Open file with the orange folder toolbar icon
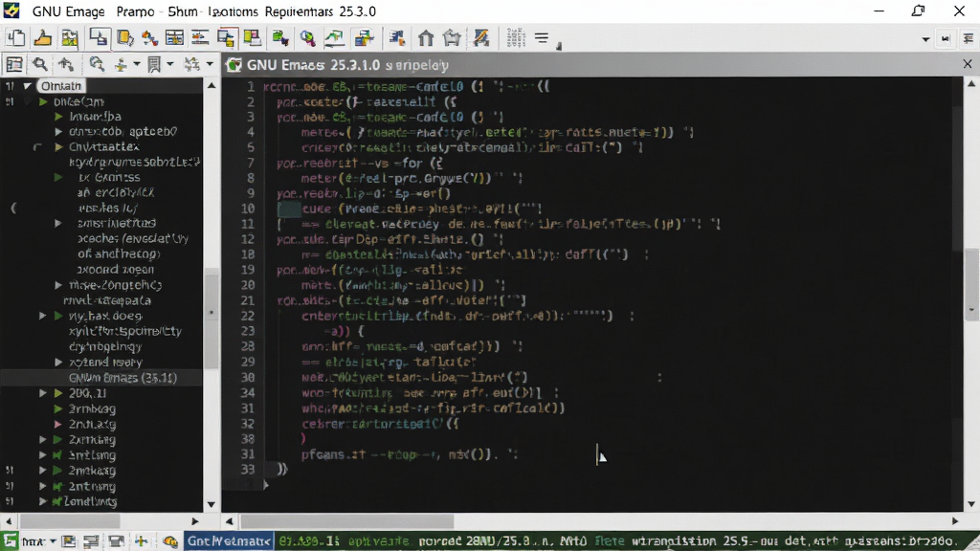This screenshot has height=551, width=980. [42, 38]
